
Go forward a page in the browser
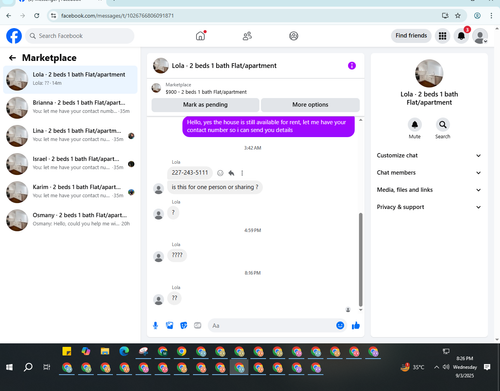pos(22,16)
